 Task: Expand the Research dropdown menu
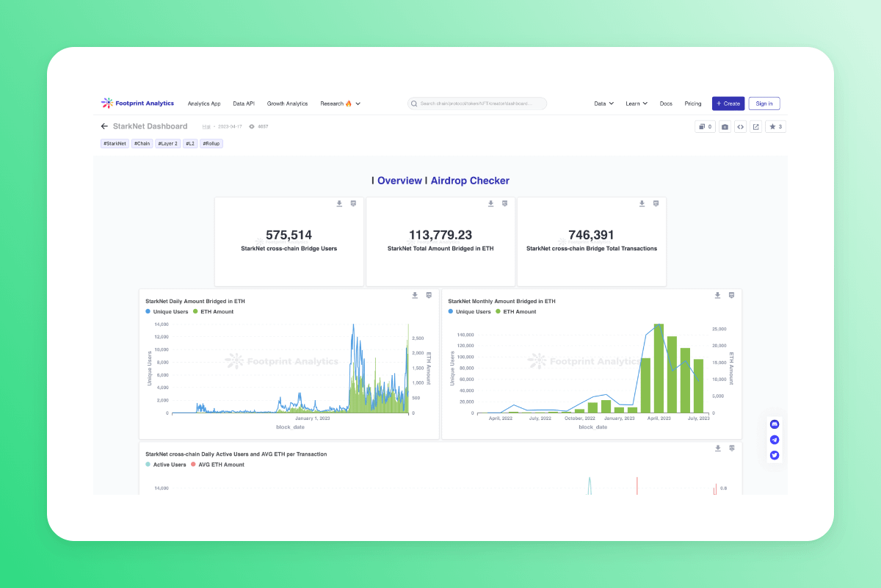click(340, 104)
